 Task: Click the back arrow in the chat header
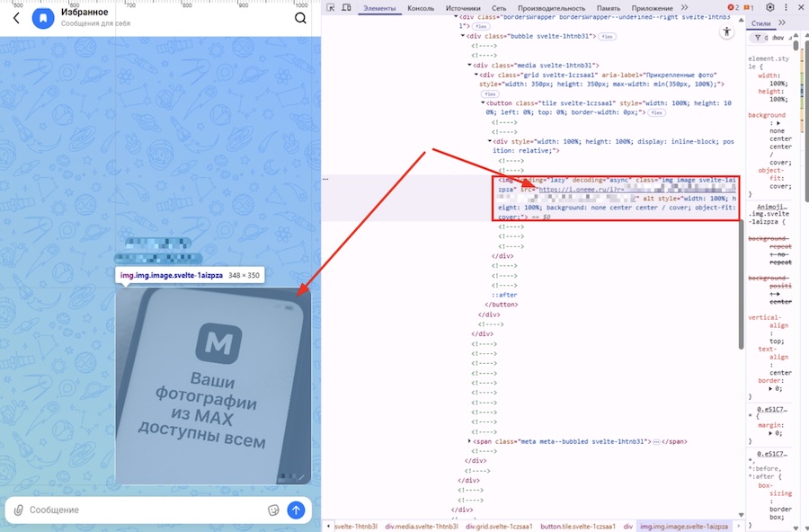14,16
